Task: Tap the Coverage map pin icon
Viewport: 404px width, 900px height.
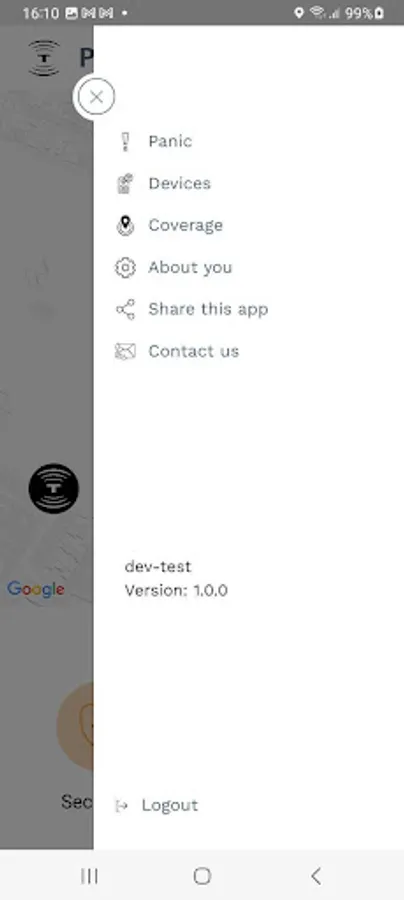Action: [125, 226]
